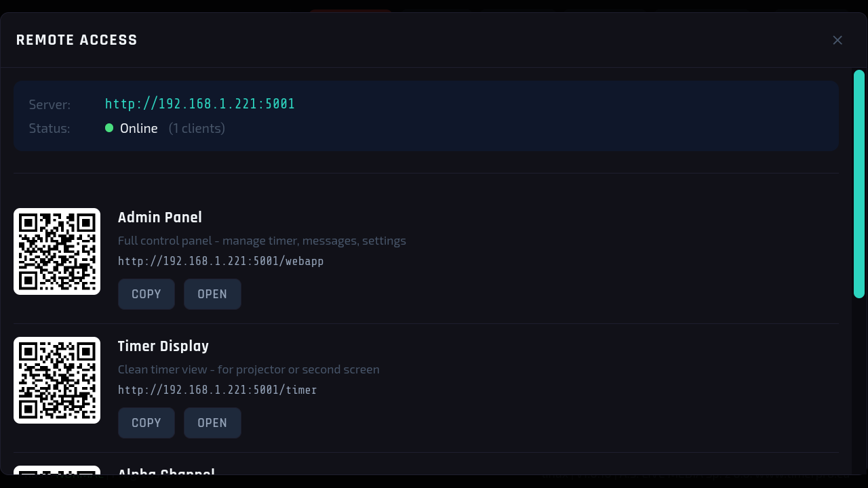Click the Online status label
868x488 pixels.
point(139,128)
